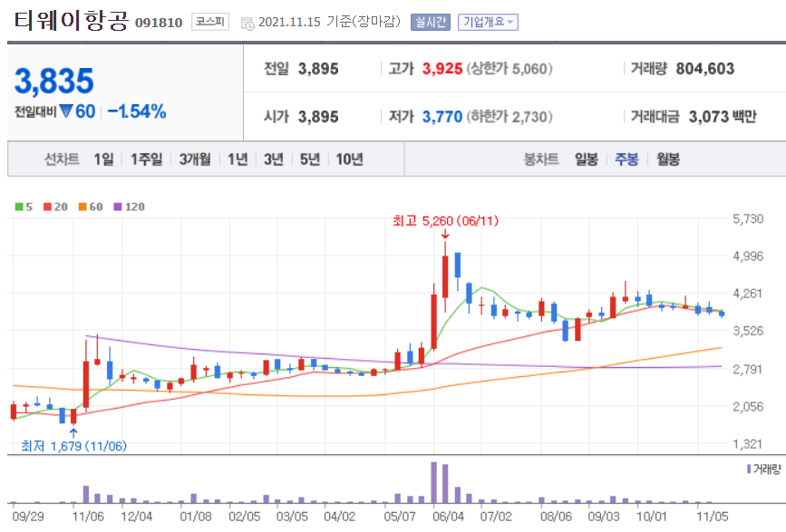Screen dimensions: 786x532
Task: Click the 선차트 section label
Action: pos(62,160)
